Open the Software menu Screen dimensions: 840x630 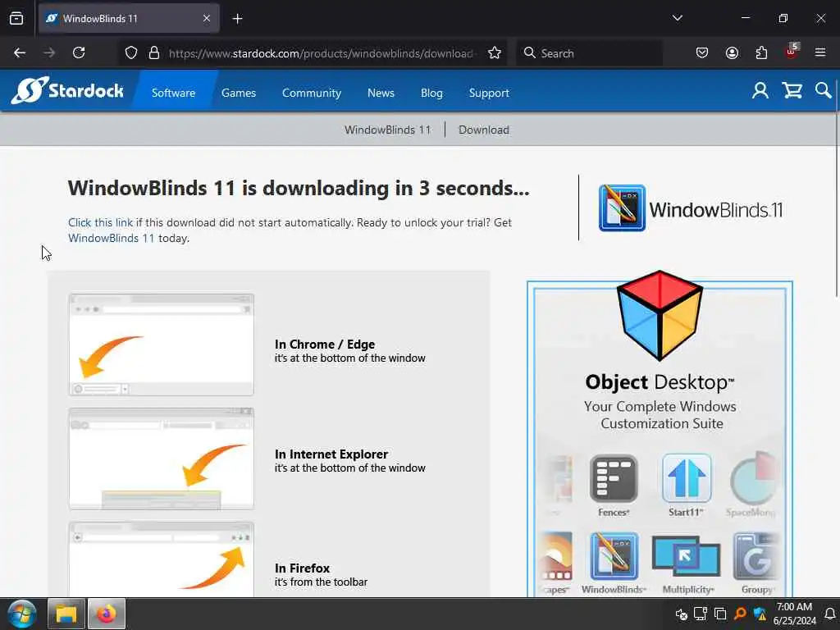click(x=174, y=93)
